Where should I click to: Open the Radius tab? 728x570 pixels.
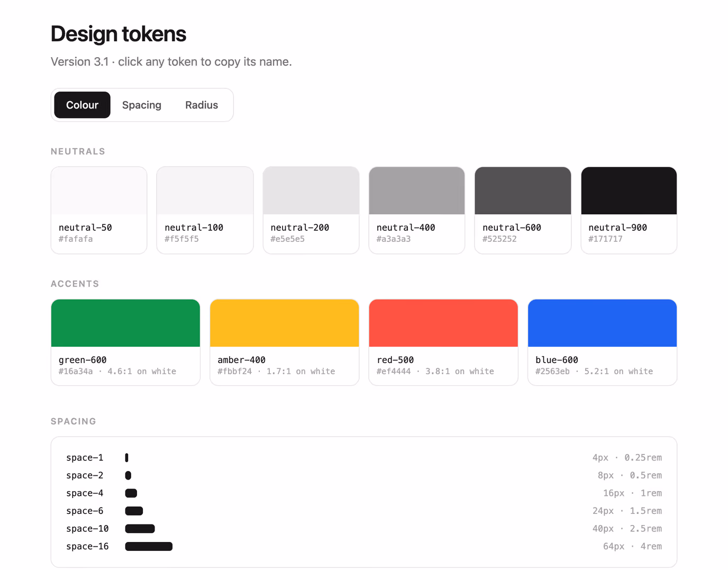click(x=202, y=105)
